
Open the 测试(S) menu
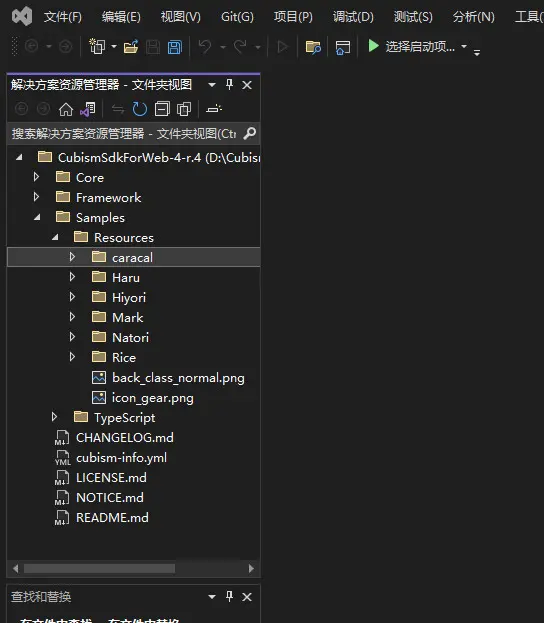[x=413, y=17]
